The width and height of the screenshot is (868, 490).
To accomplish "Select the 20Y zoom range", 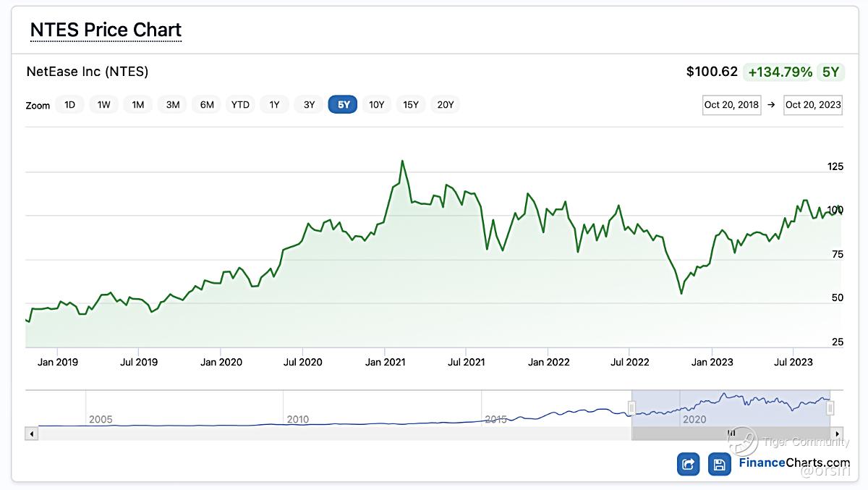I will 446,104.
